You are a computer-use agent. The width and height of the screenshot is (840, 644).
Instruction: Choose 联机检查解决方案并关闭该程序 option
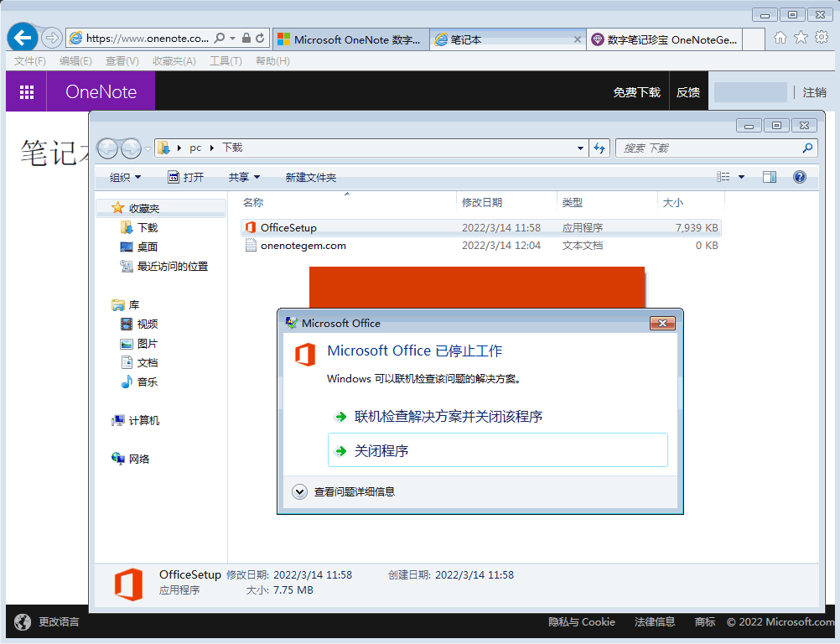[497, 416]
